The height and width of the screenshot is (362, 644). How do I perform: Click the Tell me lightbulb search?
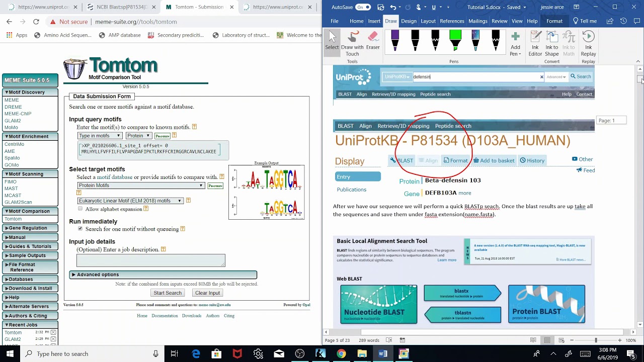point(585,21)
